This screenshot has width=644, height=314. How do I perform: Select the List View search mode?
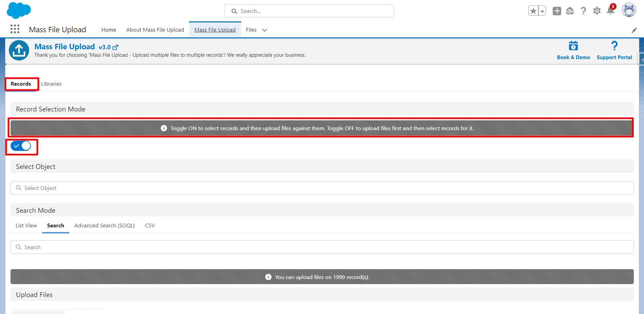point(26,225)
